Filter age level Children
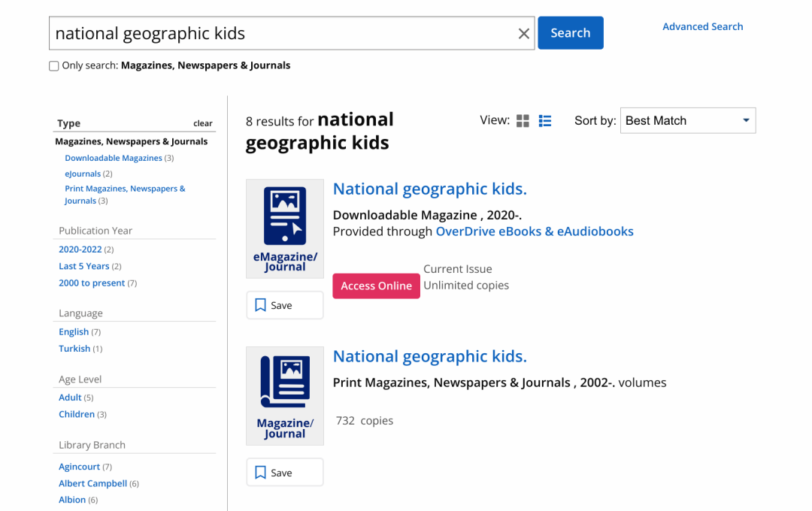 77,414
